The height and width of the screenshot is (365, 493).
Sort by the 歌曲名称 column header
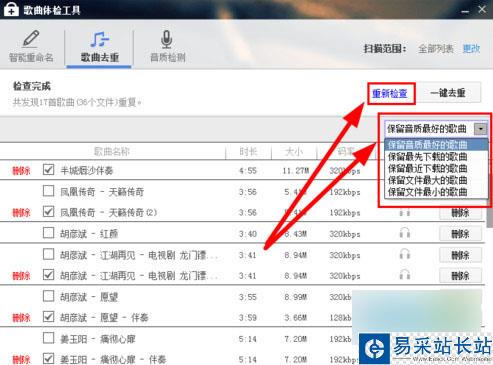[x=112, y=152]
